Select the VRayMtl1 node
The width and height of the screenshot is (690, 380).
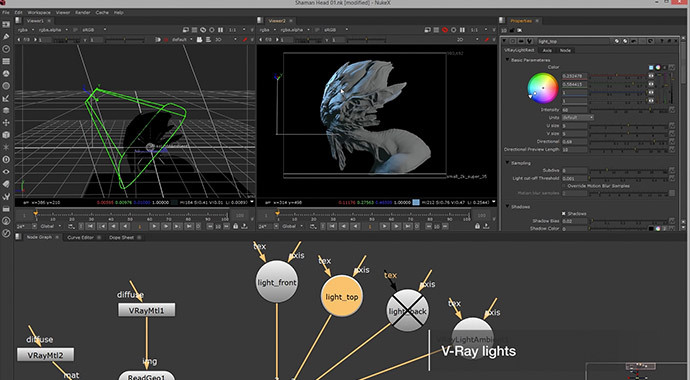147,310
